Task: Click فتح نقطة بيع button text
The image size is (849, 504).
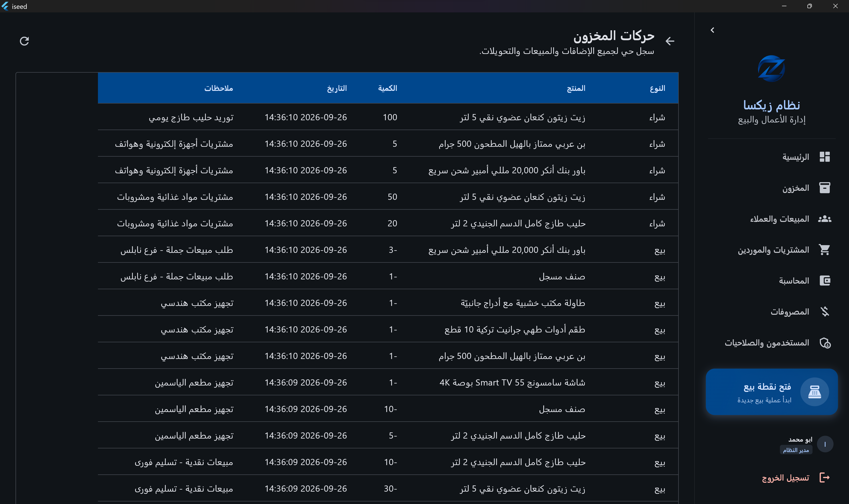Action: pos(767,386)
